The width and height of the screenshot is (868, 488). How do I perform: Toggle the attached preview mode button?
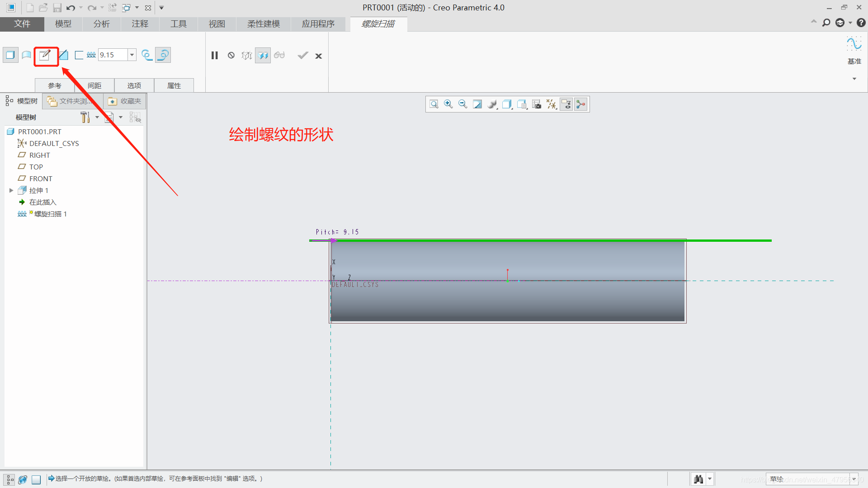coord(263,56)
